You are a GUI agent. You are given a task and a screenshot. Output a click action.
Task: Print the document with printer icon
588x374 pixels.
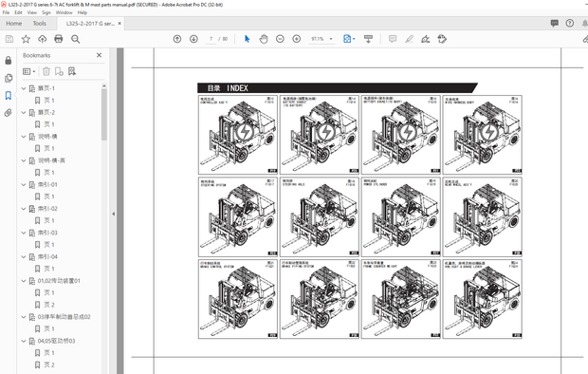(x=59, y=39)
